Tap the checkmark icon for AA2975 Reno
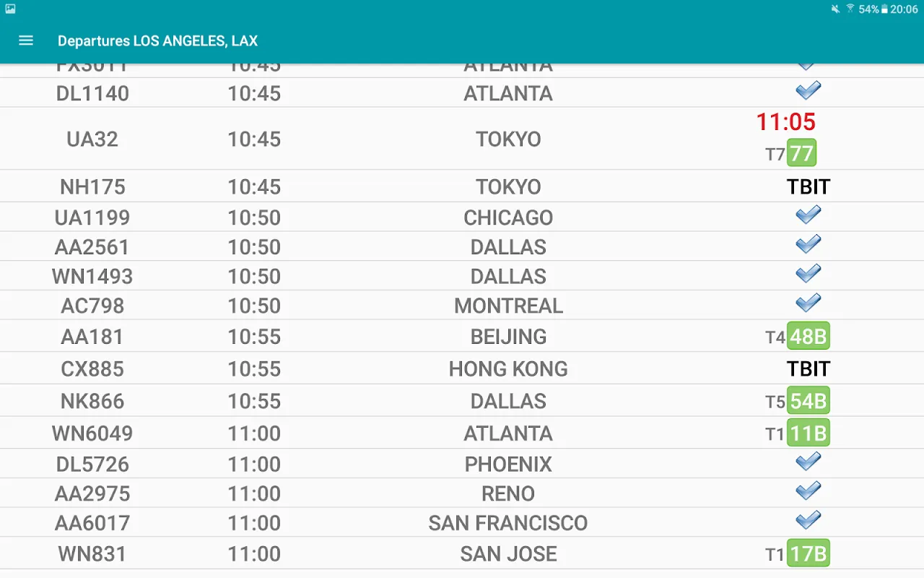 [808, 491]
